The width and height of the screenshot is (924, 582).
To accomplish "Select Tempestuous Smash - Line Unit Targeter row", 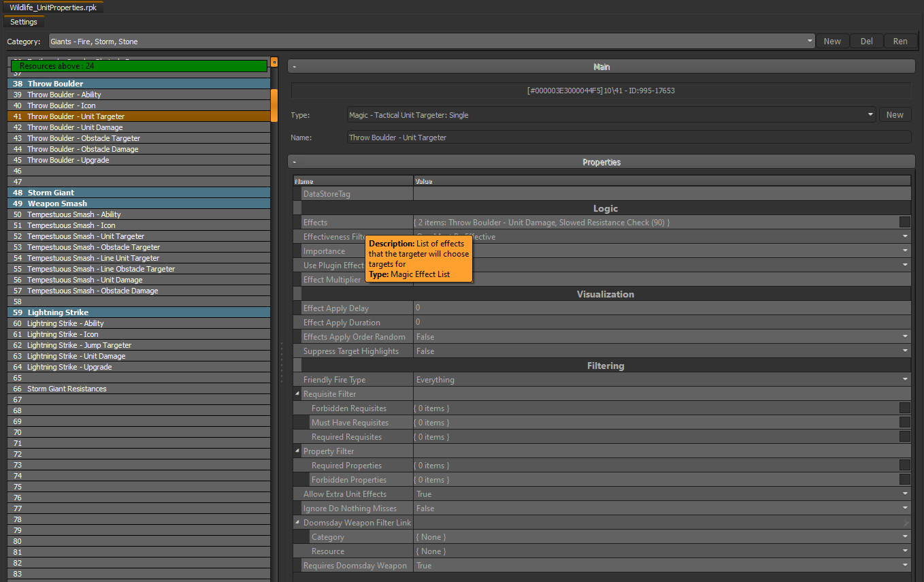I will [x=139, y=258].
